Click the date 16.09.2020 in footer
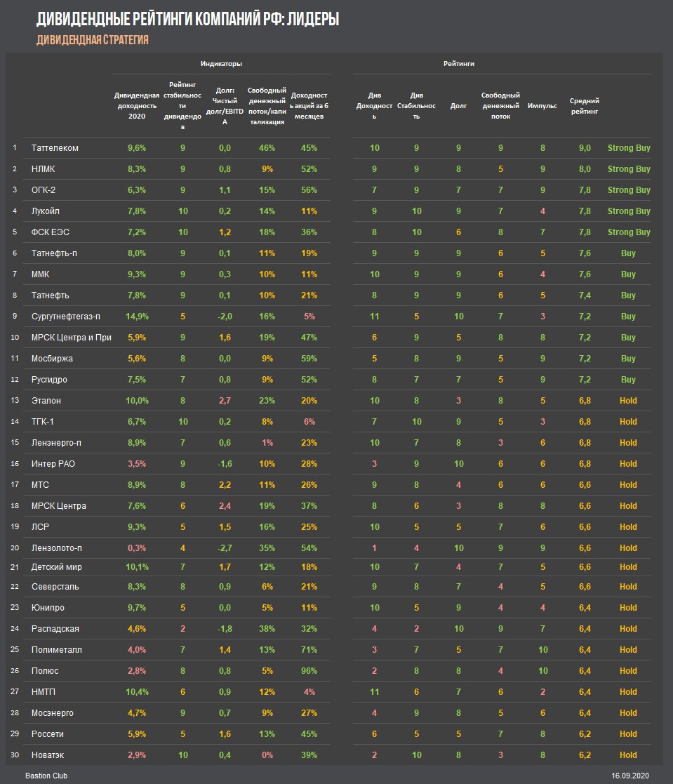This screenshot has height=784, width=673. 630,776
